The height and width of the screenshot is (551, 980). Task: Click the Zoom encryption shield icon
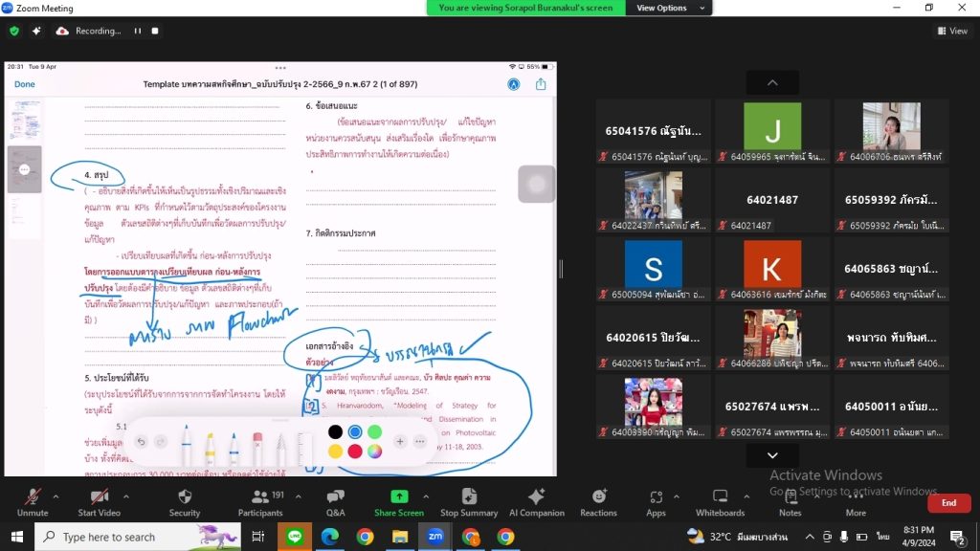[x=14, y=31]
